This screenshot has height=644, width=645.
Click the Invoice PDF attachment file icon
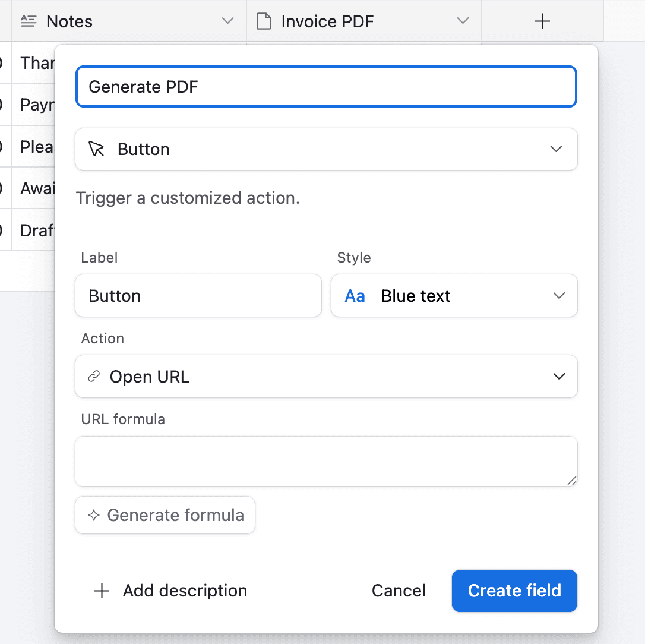[263, 21]
